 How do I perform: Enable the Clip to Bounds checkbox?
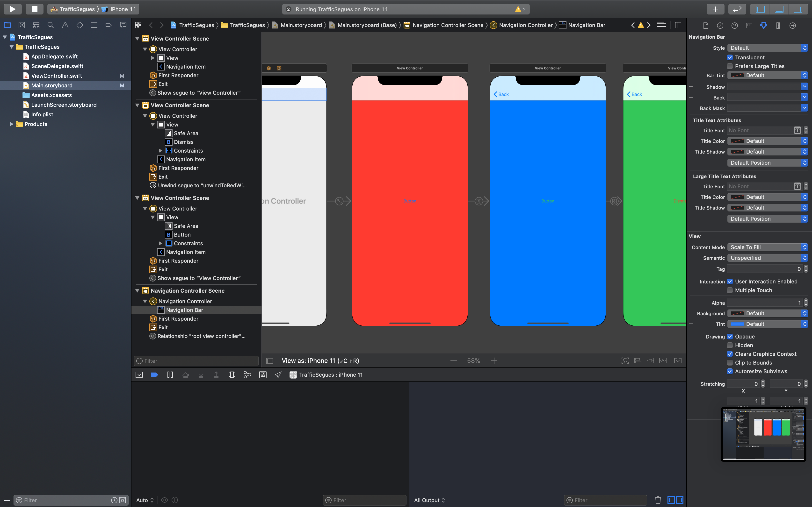(730, 362)
